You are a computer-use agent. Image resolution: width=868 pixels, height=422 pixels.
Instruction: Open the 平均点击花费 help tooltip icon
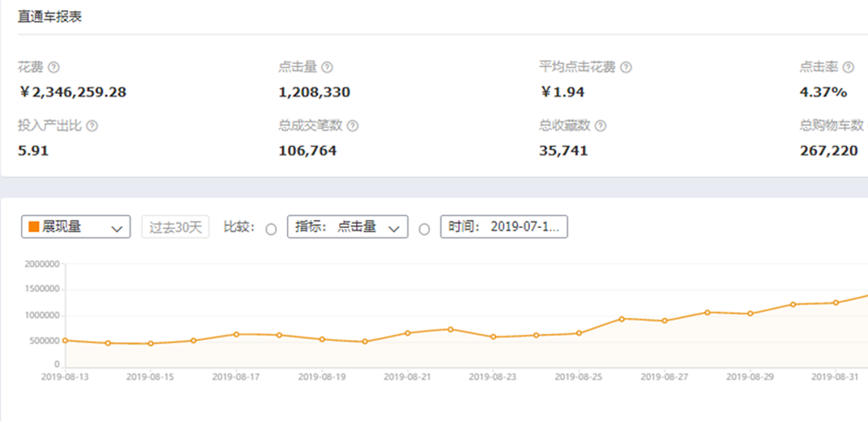[x=626, y=67]
